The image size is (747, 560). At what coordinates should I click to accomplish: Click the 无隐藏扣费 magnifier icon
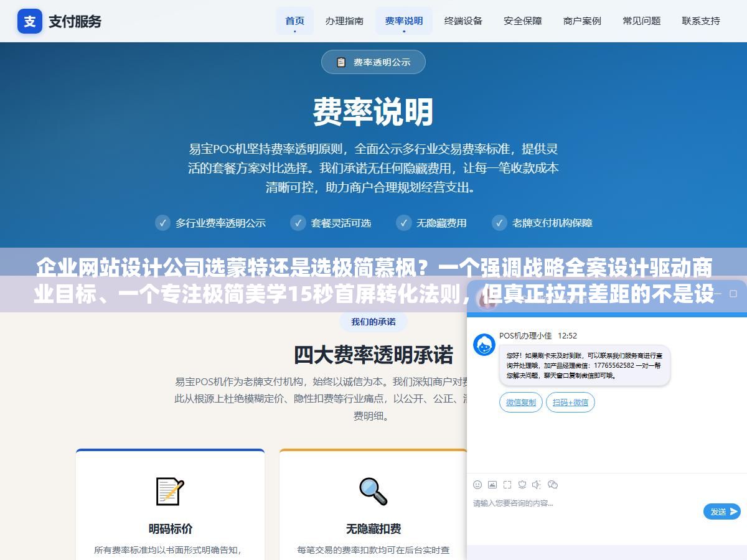pyautogui.click(x=374, y=491)
